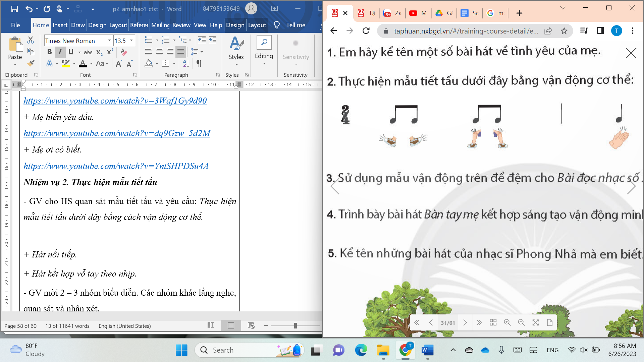Expand numbering style dropdown
The width and height of the screenshot is (644, 362).
174,40
